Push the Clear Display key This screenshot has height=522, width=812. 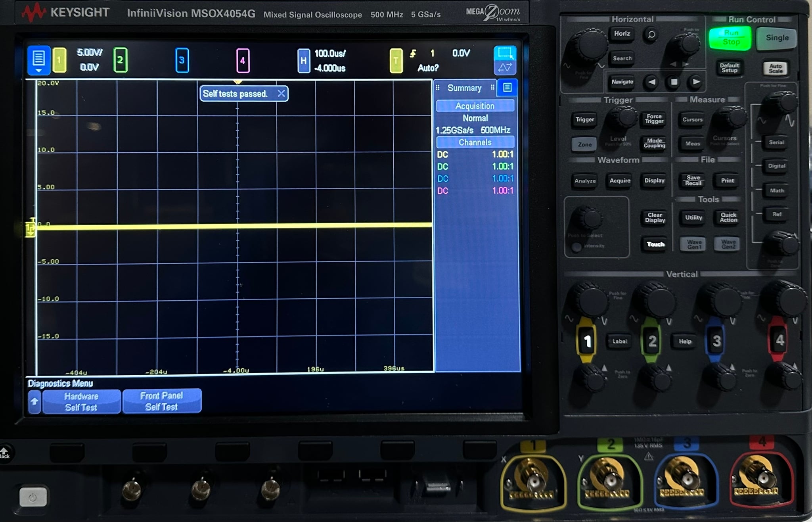click(655, 217)
